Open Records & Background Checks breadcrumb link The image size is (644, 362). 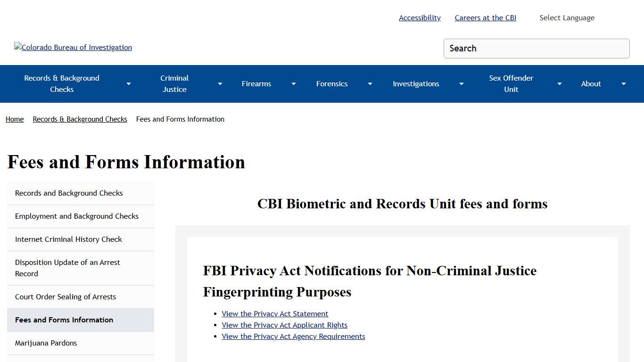click(80, 119)
